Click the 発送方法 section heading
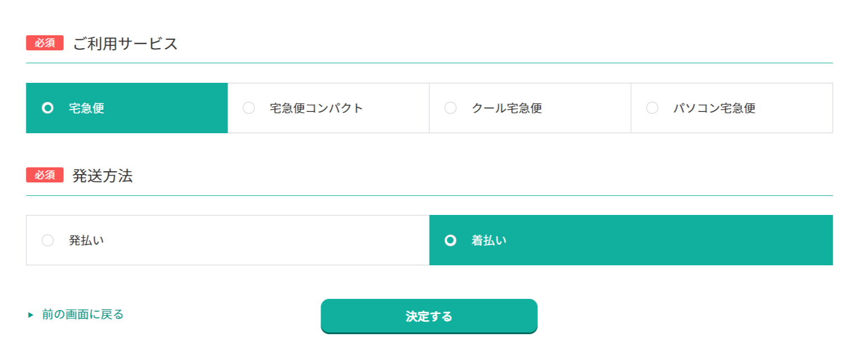The width and height of the screenshot is (868, 361). 103,176
